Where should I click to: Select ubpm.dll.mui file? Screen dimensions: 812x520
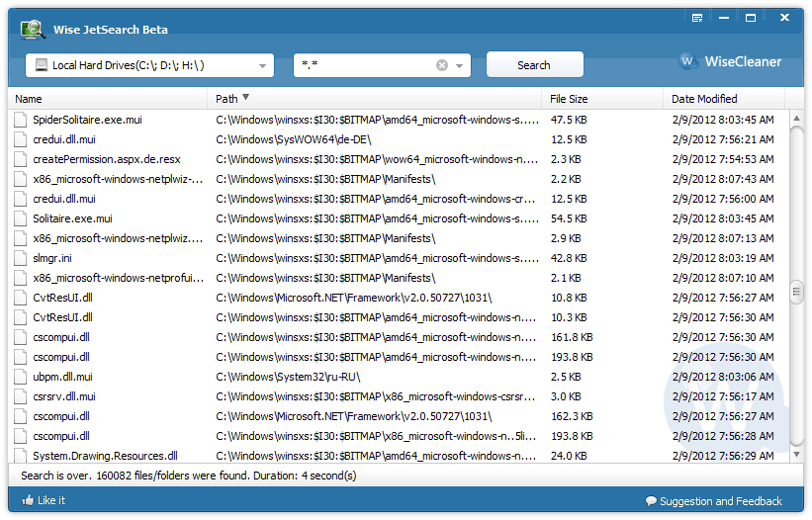tap(399, 377)
